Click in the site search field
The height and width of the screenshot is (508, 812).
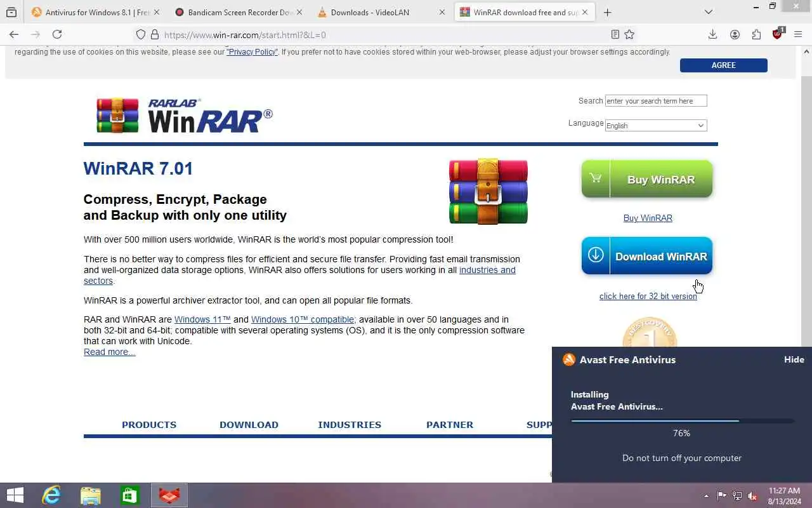[x=656, y=101]
